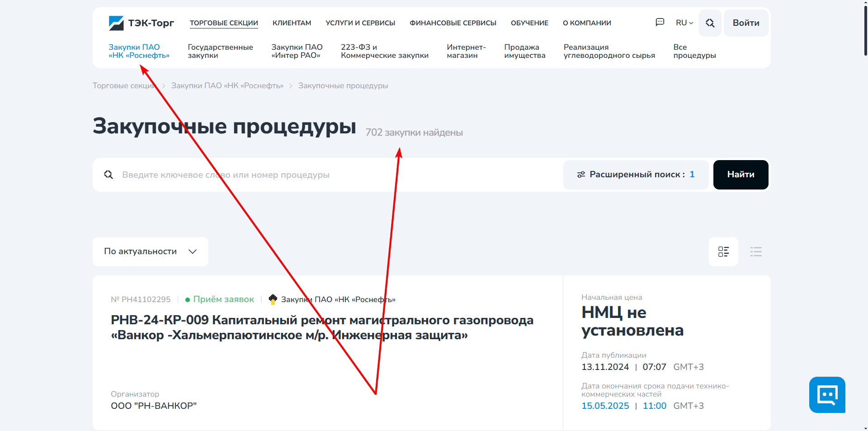Select 223-ФЗ и Коммерческие закупки section
This screenshot has width=868, height=431.
384,51
